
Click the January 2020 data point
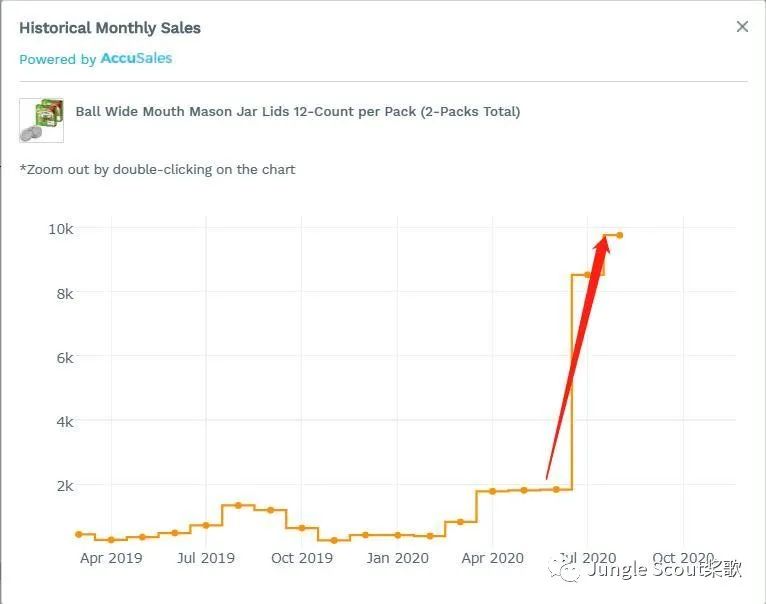click(x=398, y=535)
